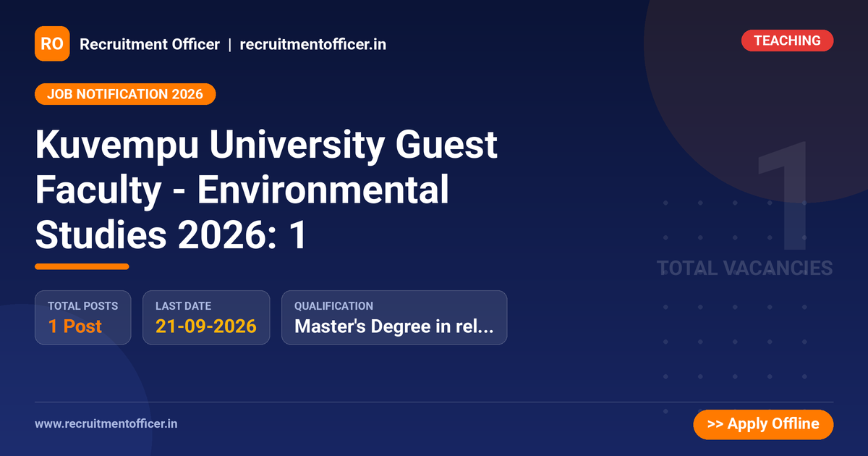This screenshot has width=868, height=456.
Task: Click the TOTAL VACANCIES label
Action: 745,269
